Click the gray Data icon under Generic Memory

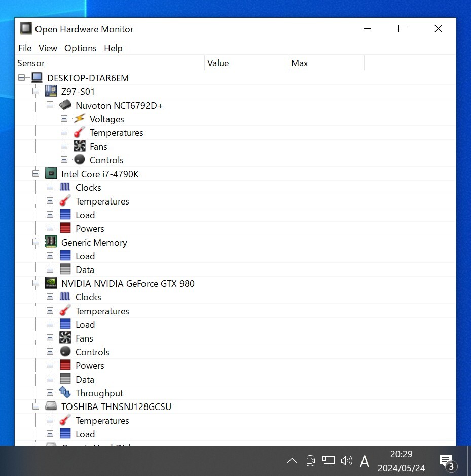(65, 269)
